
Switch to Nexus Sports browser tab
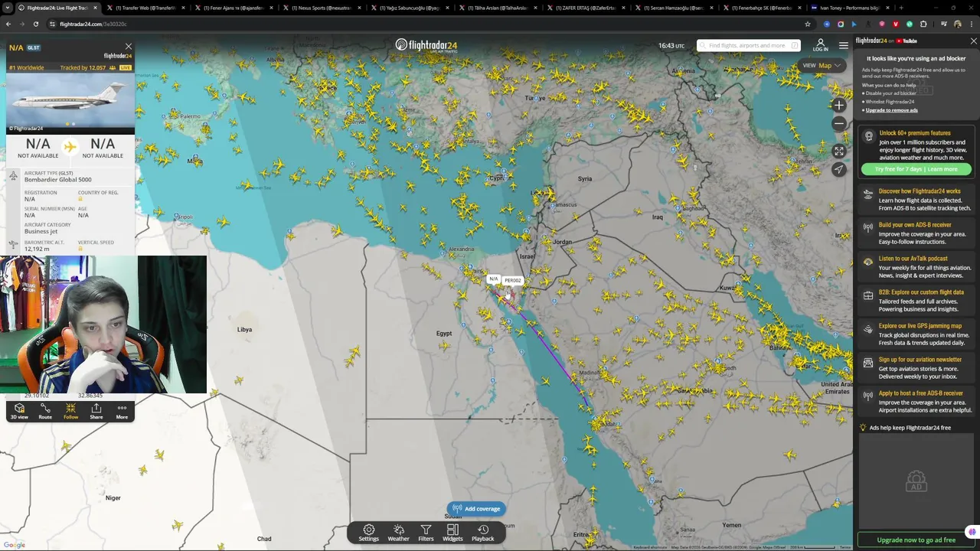pyautogui.click(x=321, y=8)
